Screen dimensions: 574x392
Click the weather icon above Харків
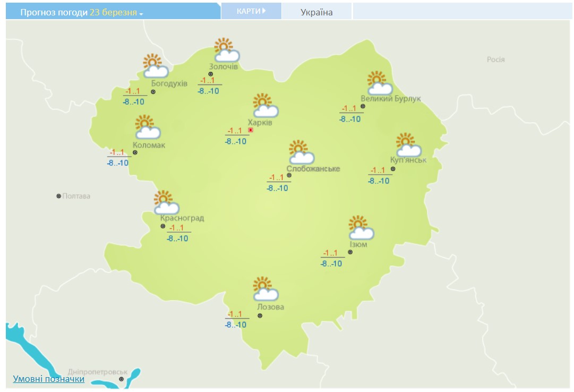pos(266,105)
